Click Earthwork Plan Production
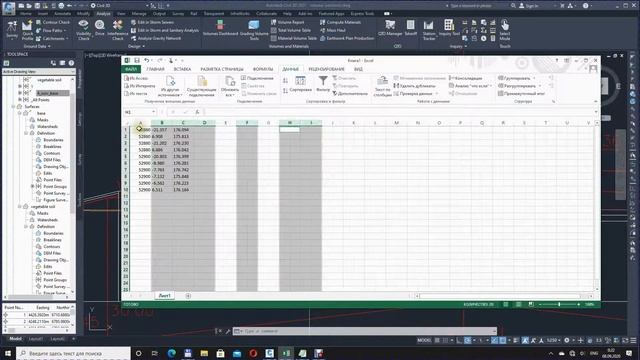Viewport: 640px width, 360px height. [347, 38]
